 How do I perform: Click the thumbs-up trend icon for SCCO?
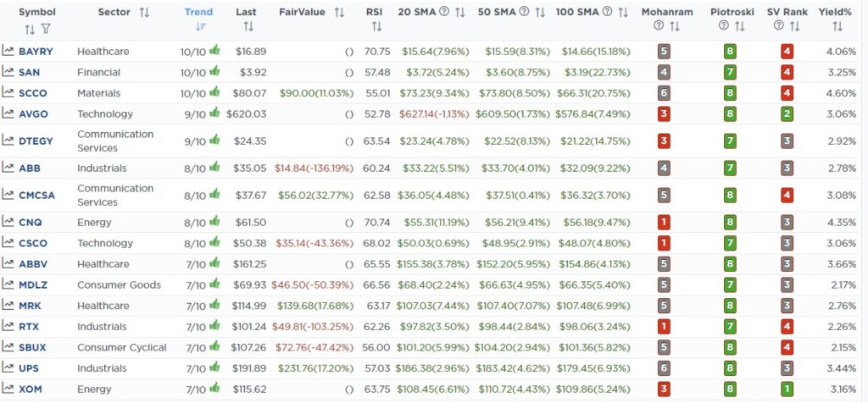[214, 91]
